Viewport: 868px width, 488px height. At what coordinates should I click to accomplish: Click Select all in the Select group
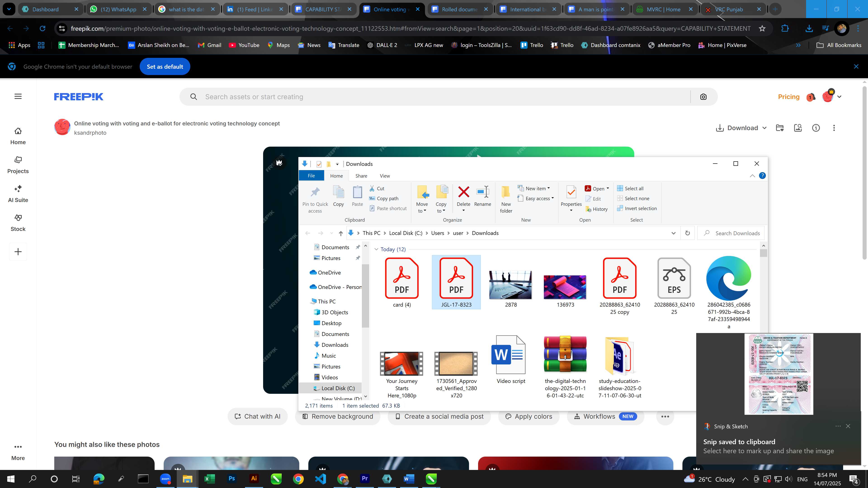630,188
